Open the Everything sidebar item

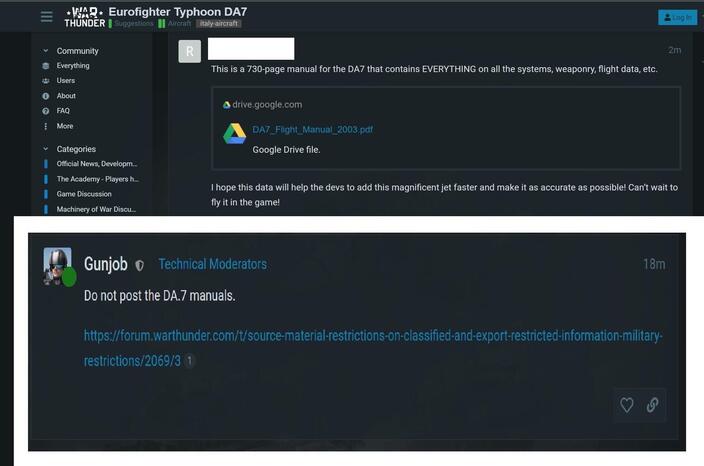[73, 66]
